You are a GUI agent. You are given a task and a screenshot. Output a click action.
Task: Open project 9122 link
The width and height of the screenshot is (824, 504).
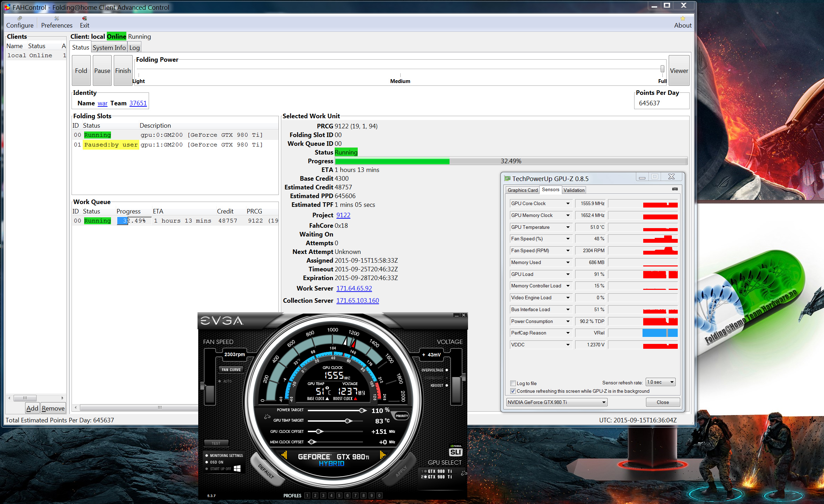(343, 215)
